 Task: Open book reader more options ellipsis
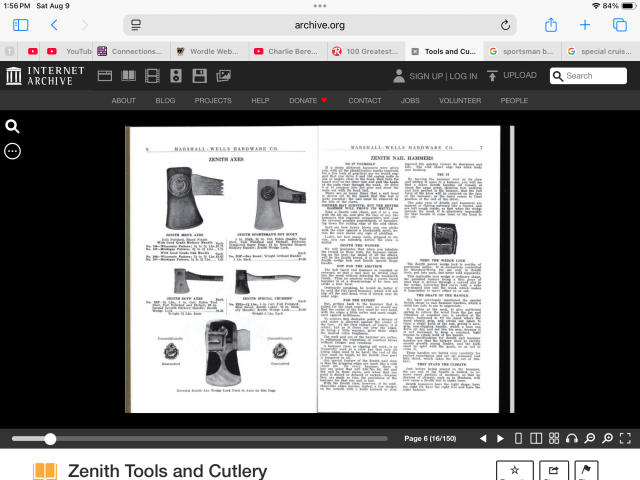coord(12,151)
